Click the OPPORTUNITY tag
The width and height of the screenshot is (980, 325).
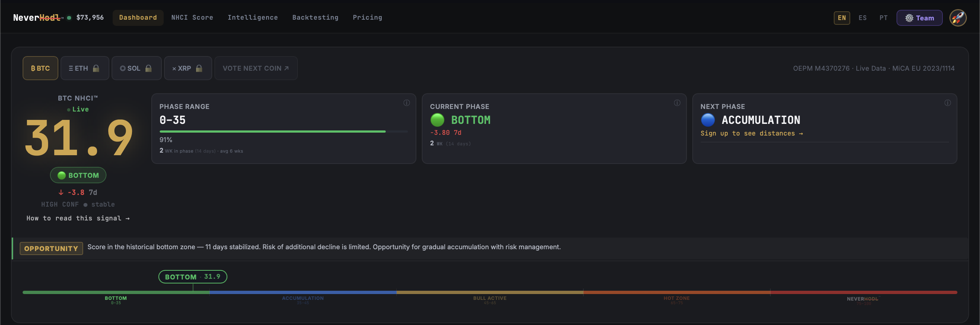[51, 248]
